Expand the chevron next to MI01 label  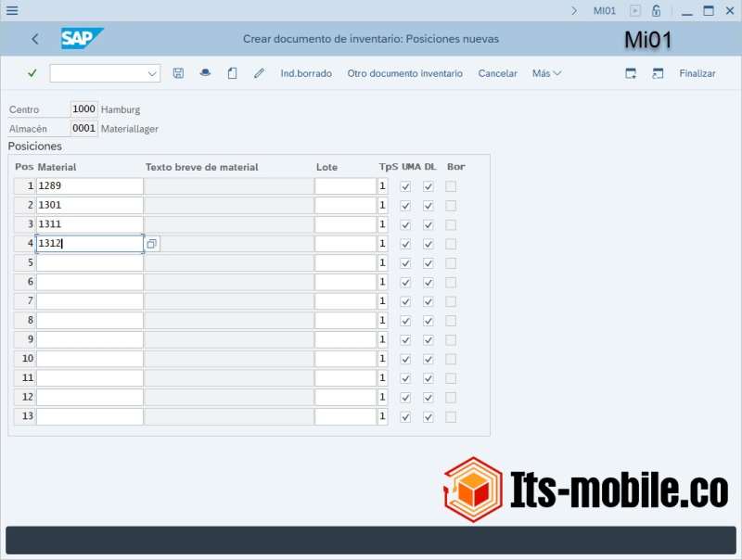pyautogui.click(x=574, y=11)
